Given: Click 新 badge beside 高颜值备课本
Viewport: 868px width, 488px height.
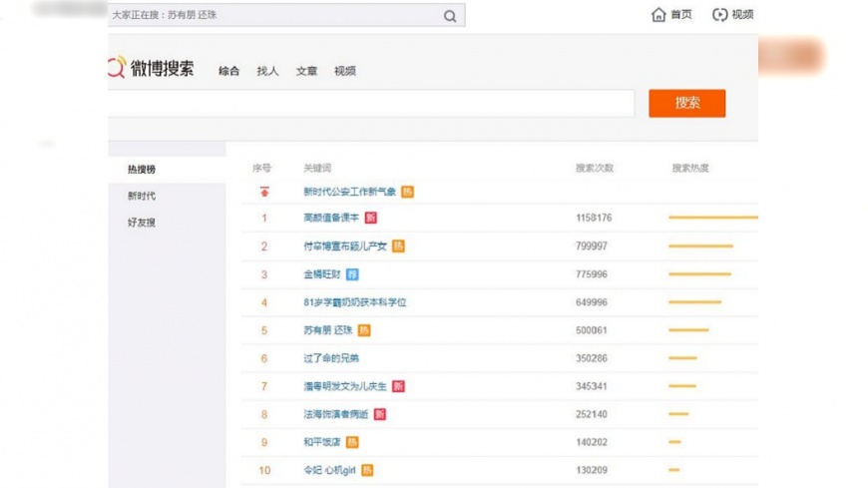Looking at the screenshot, I should coord(371,218).
